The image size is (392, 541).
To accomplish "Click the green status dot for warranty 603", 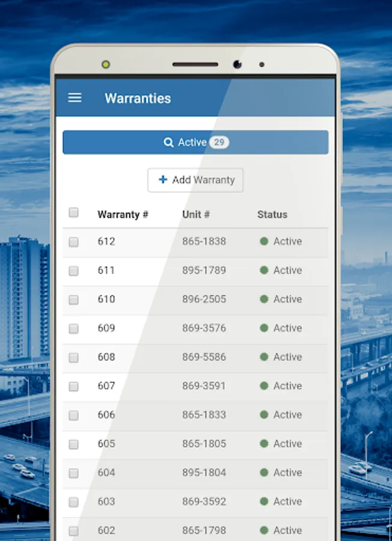I will (264, 501).
